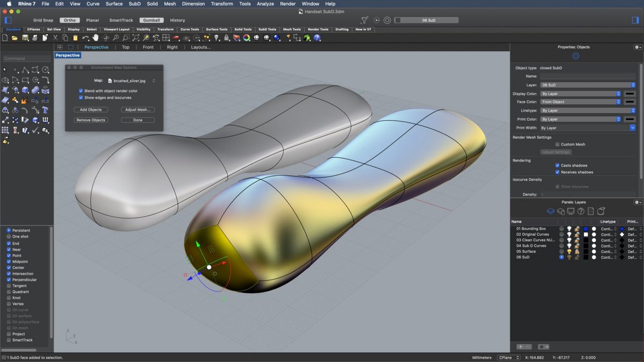Lock the 06 SuD layer padlock

pyautogui.click(x=577, y=257)
